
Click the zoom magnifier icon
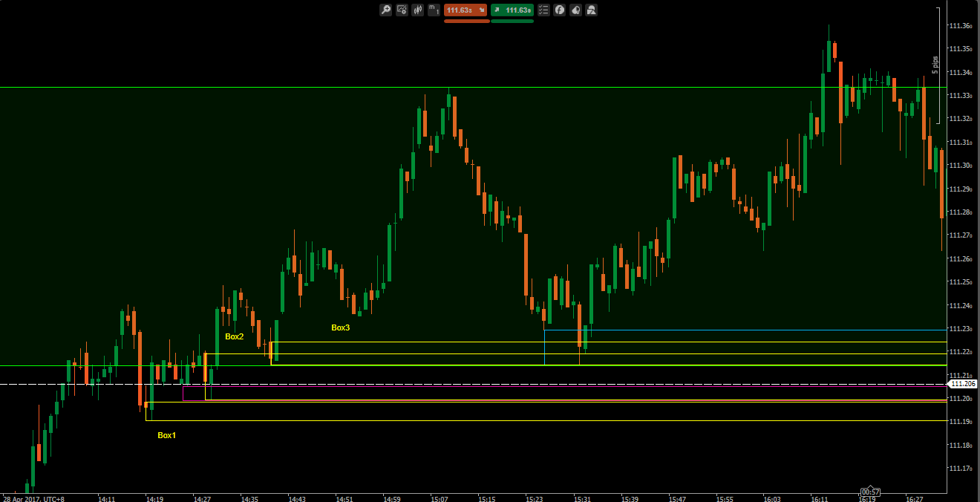pyautogui.click(x=385, y=10)
